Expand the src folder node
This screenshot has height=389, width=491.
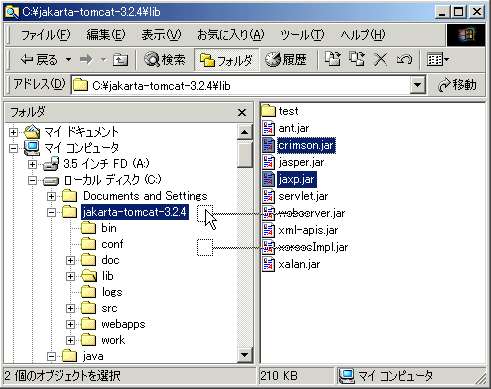[70, 308]
